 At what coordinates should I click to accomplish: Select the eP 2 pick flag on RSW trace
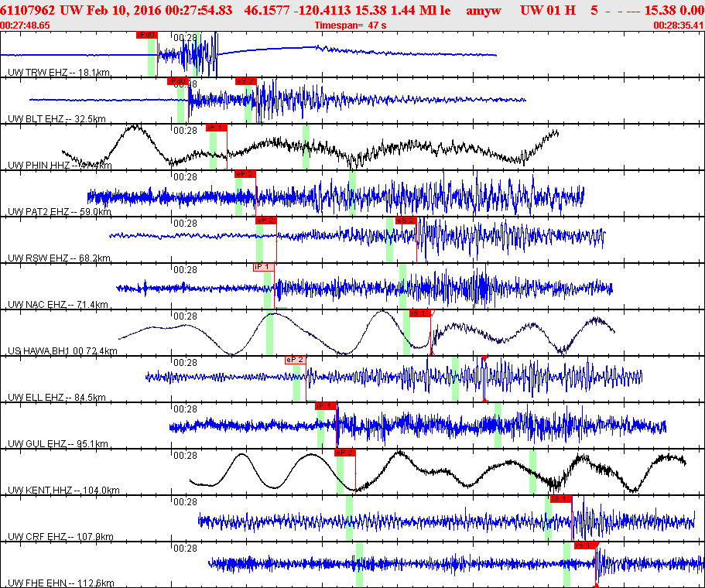[266, 220]
